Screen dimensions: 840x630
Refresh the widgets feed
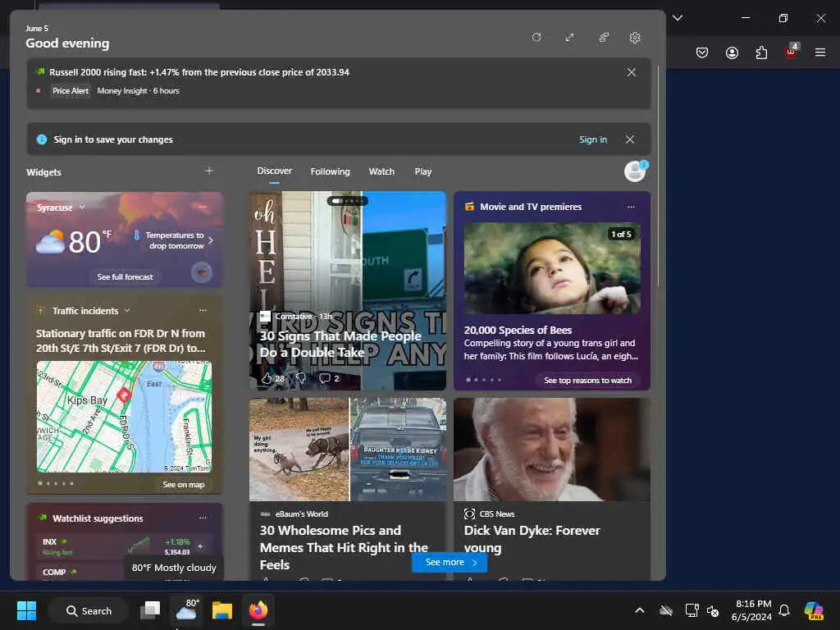coord(536,37)
